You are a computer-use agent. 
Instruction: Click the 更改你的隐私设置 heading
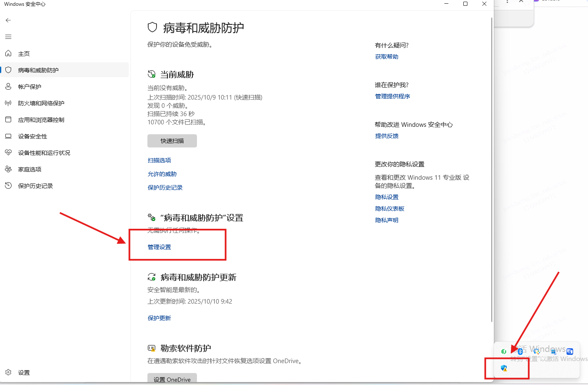point(400,164)
